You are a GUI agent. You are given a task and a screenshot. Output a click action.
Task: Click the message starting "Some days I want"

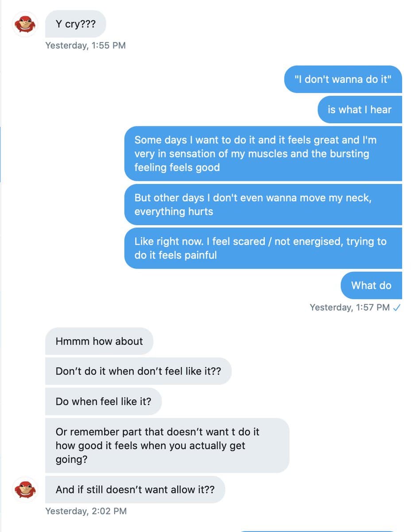(x=263, y=153)
